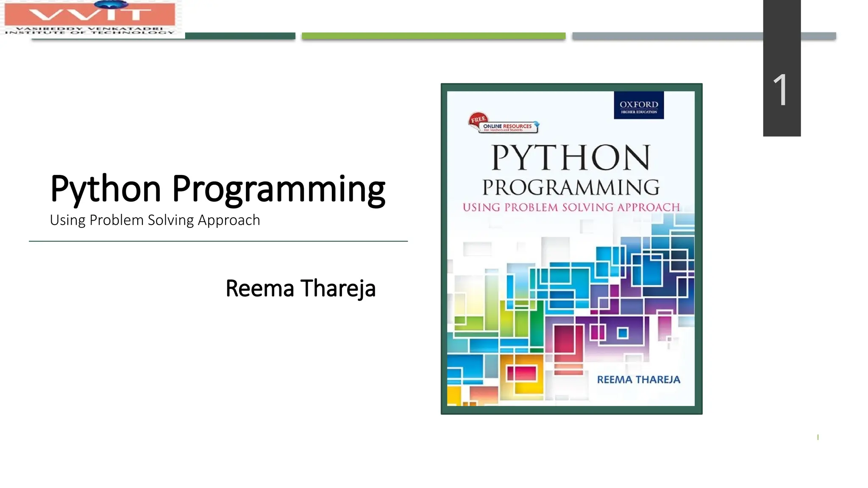Click the 'Using Problem Solving Approach' subtitle
Image resolution: width=868 pixels, height=488 pixels.
click(155, 220)
